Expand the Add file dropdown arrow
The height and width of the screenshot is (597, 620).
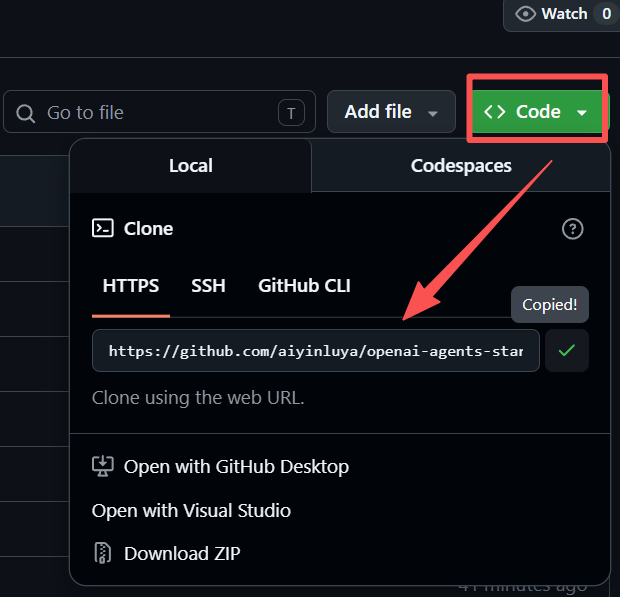pyautogui.click(x=433, y=114)
